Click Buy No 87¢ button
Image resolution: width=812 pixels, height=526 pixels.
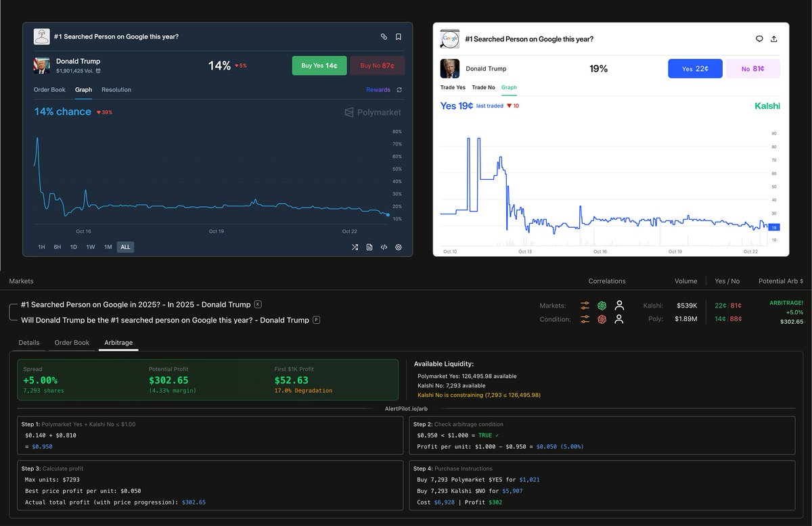point(378,66)
